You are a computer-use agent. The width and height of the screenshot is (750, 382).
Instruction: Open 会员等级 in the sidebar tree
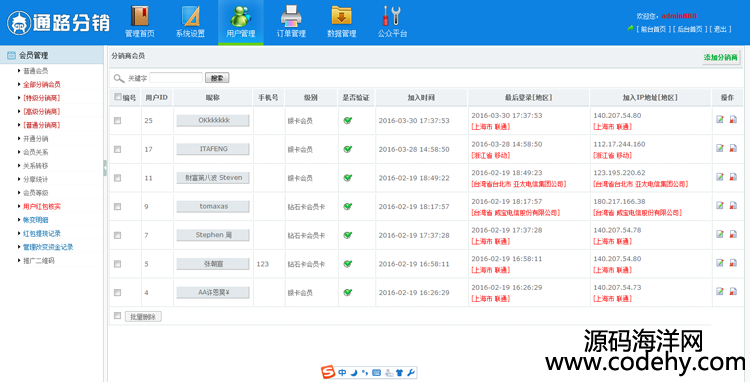(x=36, y=193)
